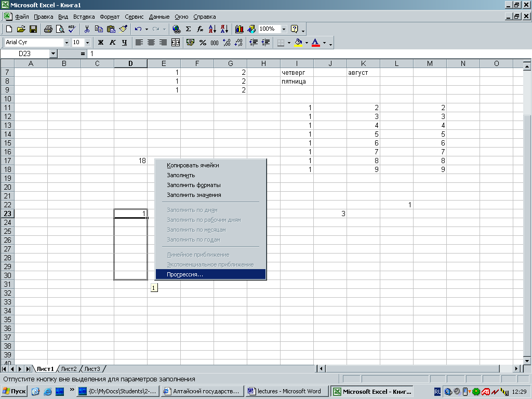Click the Open file folder icon
The width and height of the screenshot is (532, 399).
pos(21,29)
